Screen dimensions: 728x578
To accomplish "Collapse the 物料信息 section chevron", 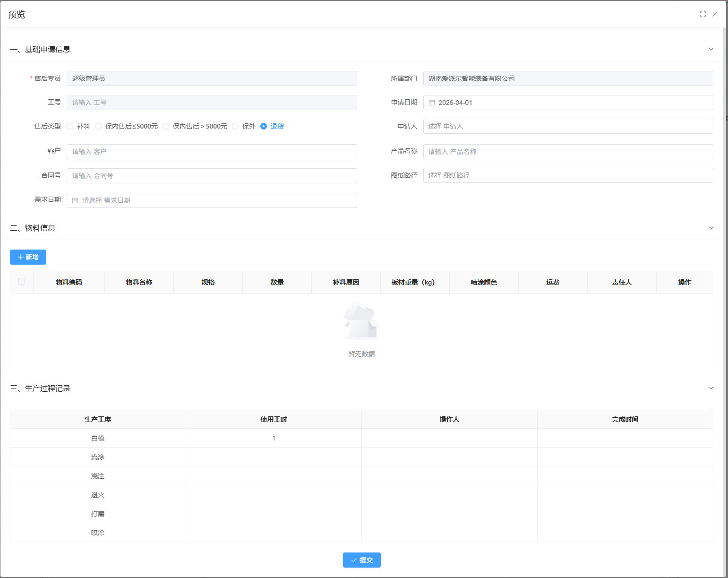I will (711, 228).
